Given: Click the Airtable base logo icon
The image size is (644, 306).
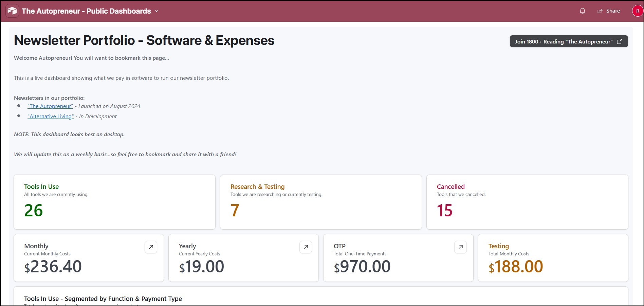Looking at the screenshot, I should (12, 11).
